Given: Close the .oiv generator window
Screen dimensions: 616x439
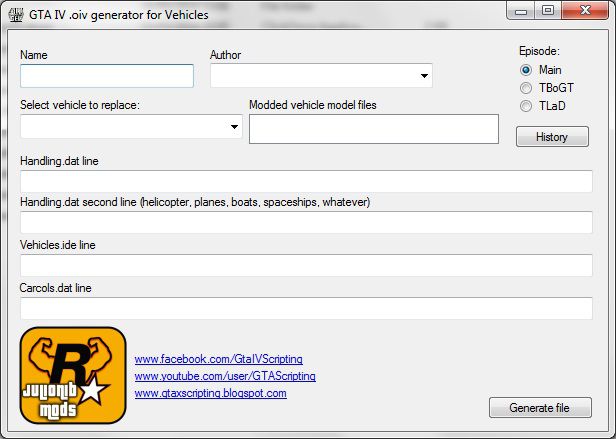Looking at the screenshot, I should pyautogui.click(x=585, y=11).
